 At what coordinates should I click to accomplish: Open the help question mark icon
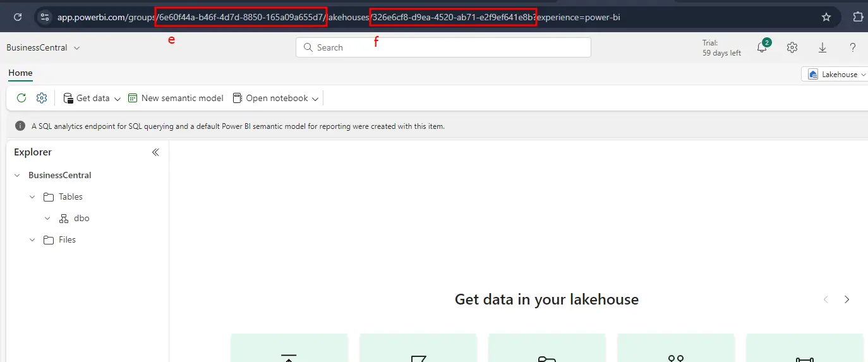tap(853, 47)
